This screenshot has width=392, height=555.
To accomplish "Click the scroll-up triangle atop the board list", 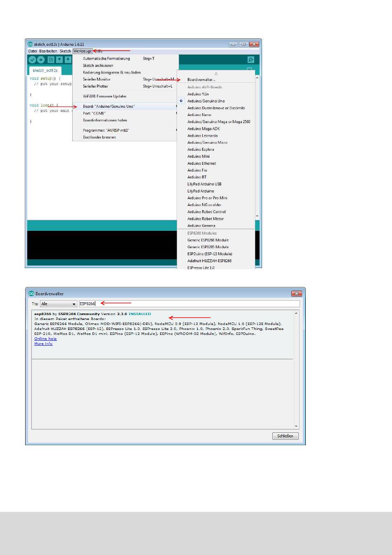I will tap(216, 74).
